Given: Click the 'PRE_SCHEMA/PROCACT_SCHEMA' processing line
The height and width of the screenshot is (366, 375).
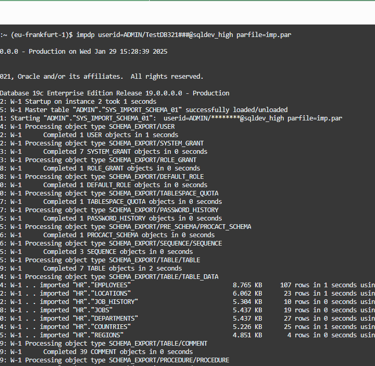Looking at the screenshot, I should [x=126, y=226].
